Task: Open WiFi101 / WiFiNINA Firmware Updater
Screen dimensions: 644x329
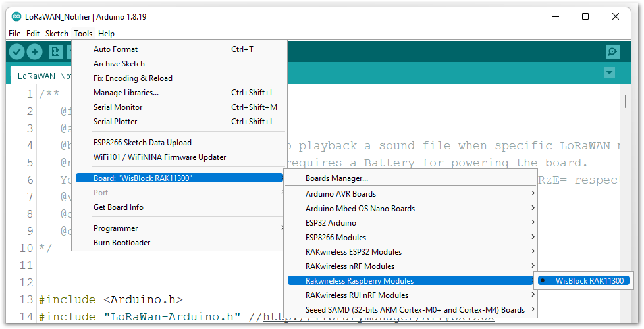Action: (179, 157)
